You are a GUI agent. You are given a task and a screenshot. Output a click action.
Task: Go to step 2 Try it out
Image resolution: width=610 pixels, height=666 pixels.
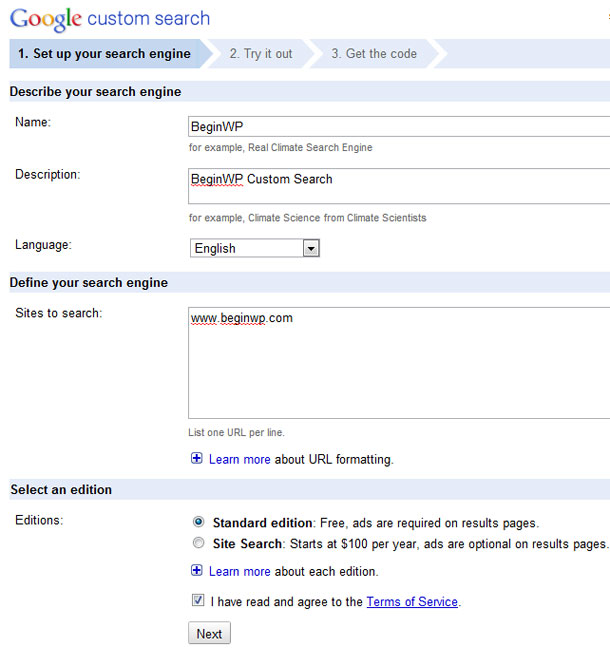[261, 54]
